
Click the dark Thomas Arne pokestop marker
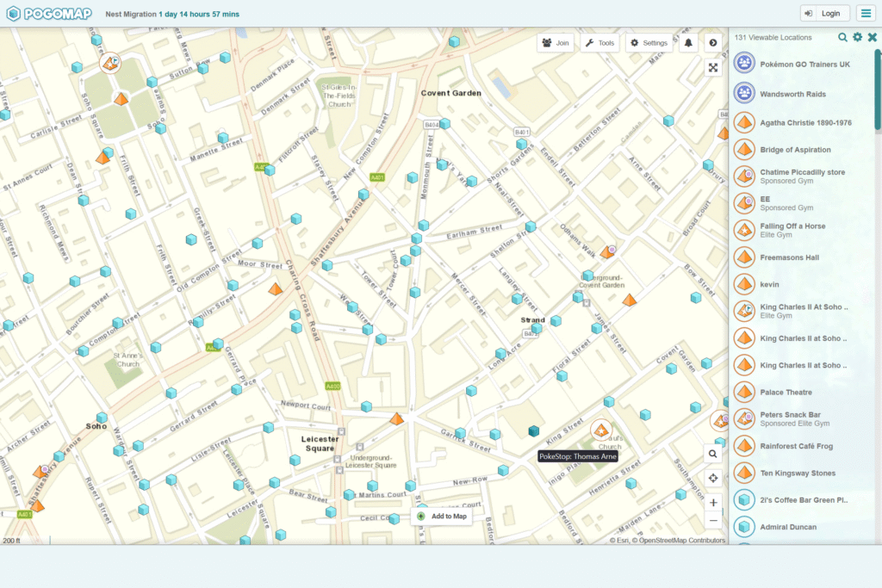click(x=534, y=430)
